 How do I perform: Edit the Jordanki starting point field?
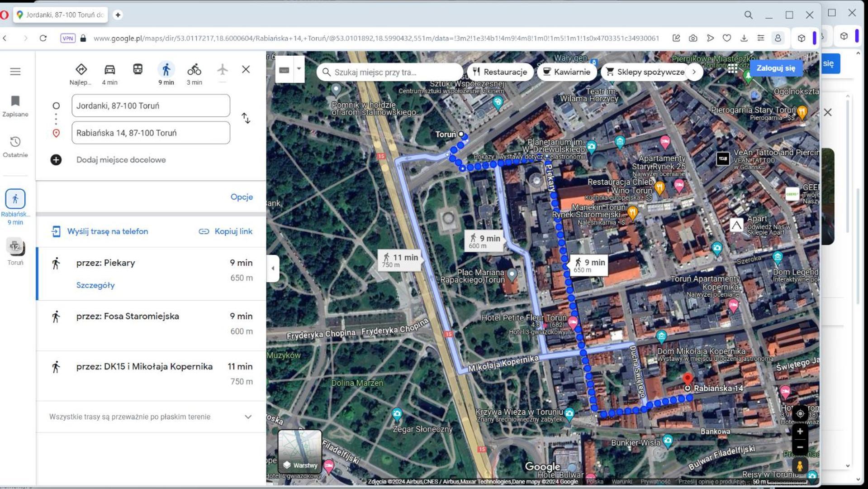(x=151, y=105)
